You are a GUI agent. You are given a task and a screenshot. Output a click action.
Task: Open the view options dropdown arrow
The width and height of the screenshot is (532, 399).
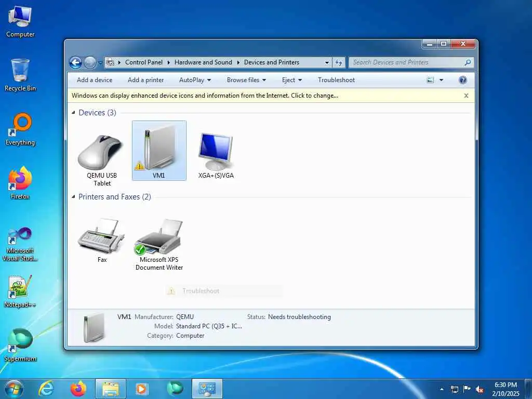click(442, 80)
